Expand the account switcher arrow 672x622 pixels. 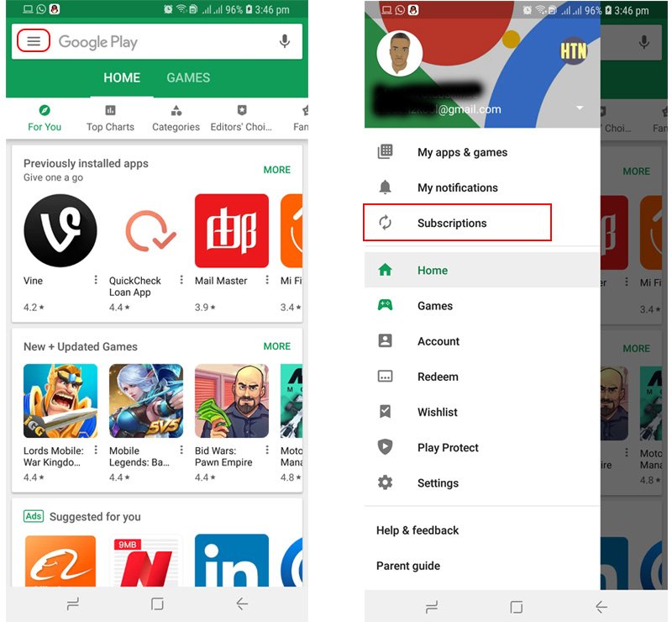(578, 108)
